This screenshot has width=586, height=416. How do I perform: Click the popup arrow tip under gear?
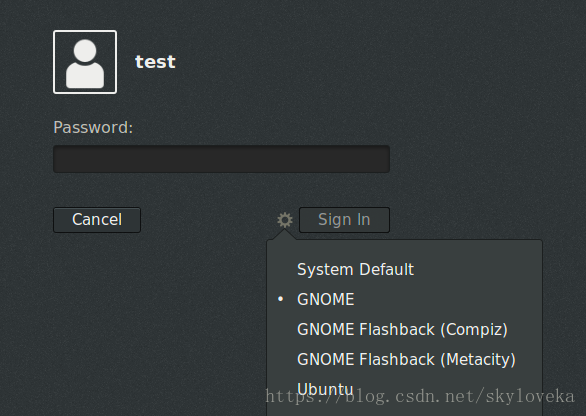coord(284,233)
